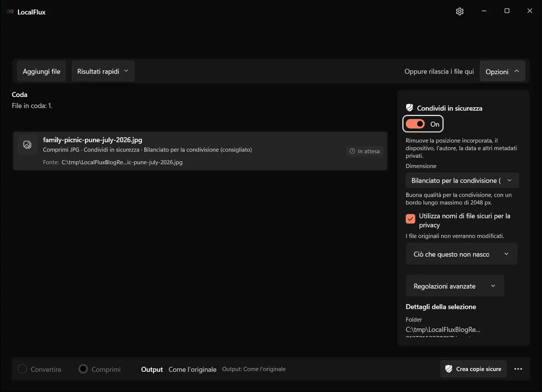Click the Rimuove la posizione incorporata description
Viewport: 542px width, 392px height.
tap(461, 148)
